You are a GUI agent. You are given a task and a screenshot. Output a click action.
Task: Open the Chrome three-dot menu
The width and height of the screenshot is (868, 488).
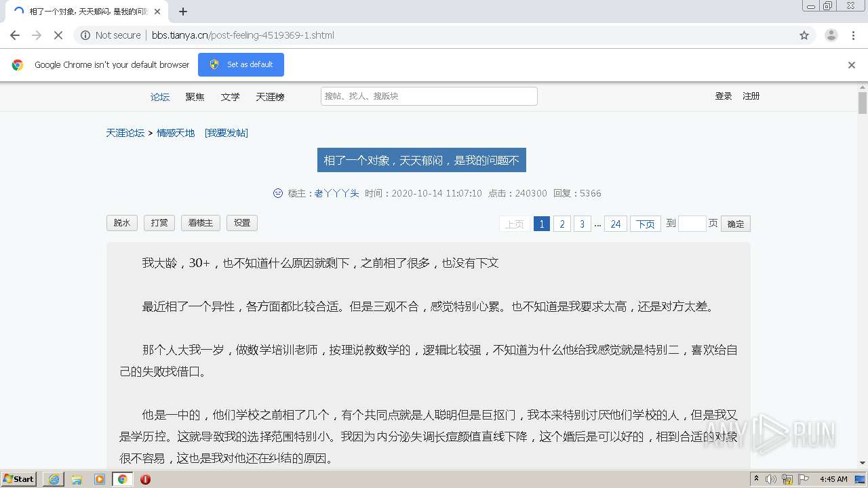[853, 35]
